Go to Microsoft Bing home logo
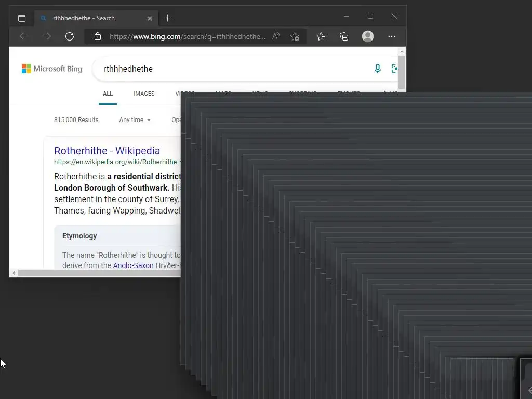 pos(52,69)
